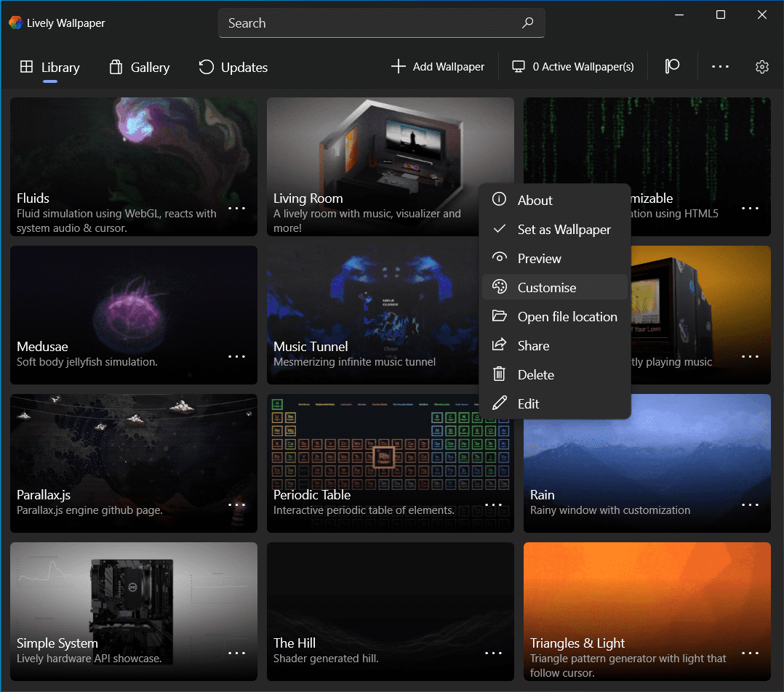Open the Fluids wallpaper more-options dots
Viewport: 784px width, 692px height.
237,208
